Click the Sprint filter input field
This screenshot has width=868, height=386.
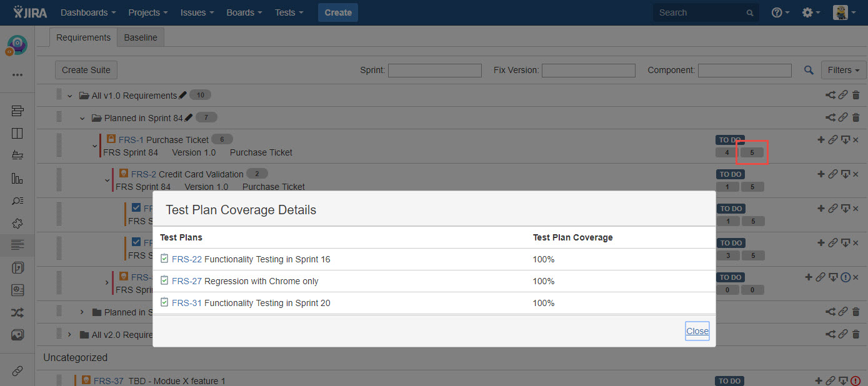[x=434, y=71]
